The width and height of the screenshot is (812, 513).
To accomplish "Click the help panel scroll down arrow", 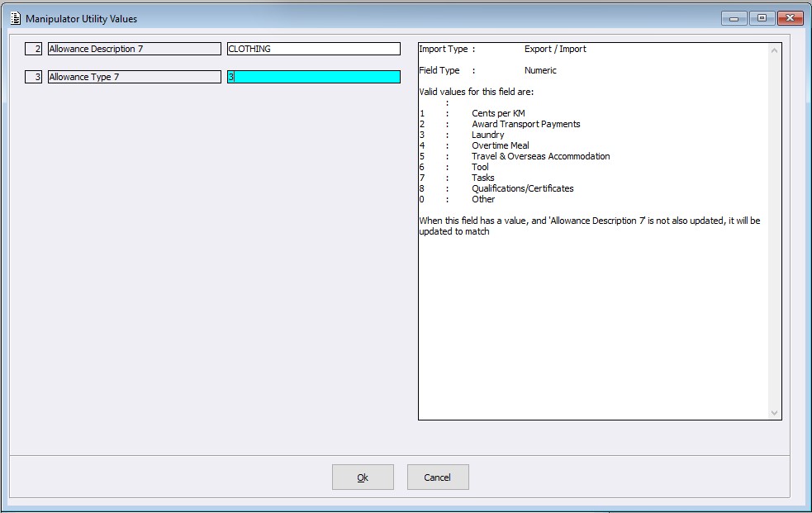I will 774,412.
